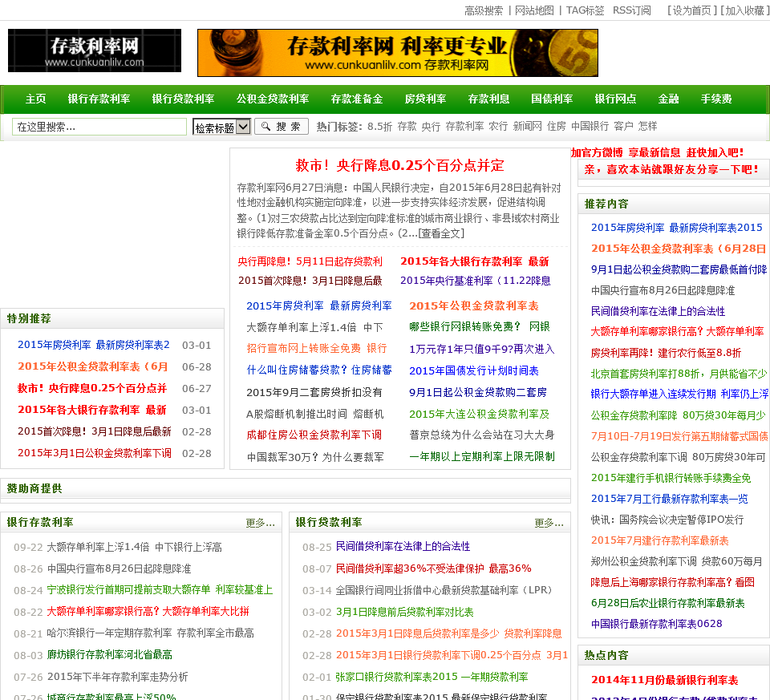Viewport: 770px width, 700px height.
Task: Open RSS订阅 link at top
Action: click(631, 10)
